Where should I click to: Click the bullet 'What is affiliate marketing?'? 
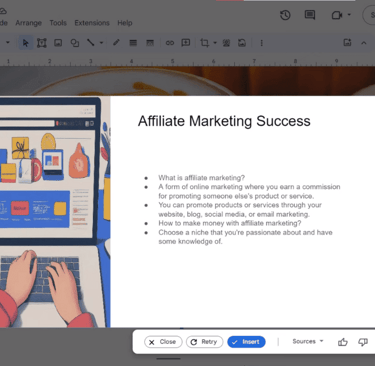click(201, 178)
